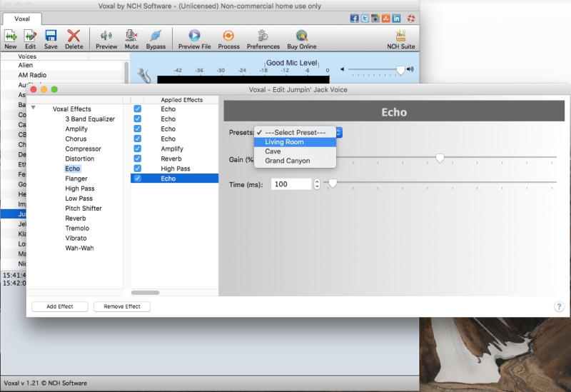Image resolution: width=571 pixels, height=392 pixels.
Task: Select the Alien voice in Voices list
Action: [x=26, y=65]
